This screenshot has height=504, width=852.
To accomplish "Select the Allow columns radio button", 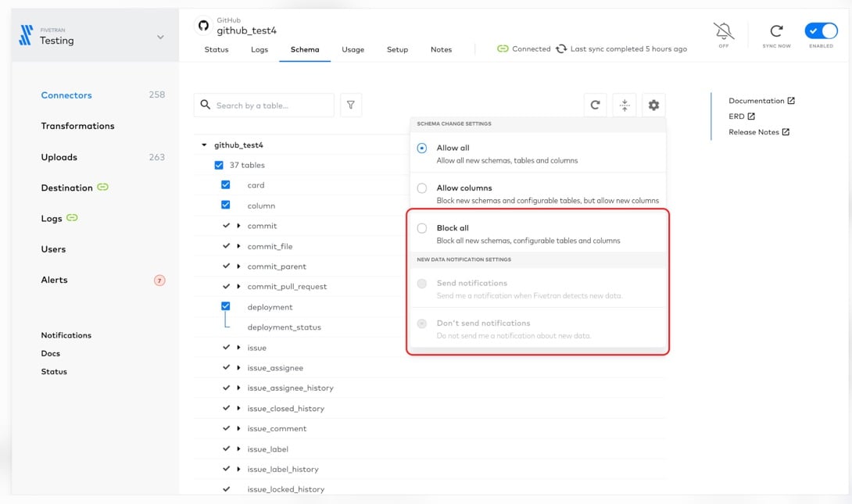I will click(x=421, y=188).
